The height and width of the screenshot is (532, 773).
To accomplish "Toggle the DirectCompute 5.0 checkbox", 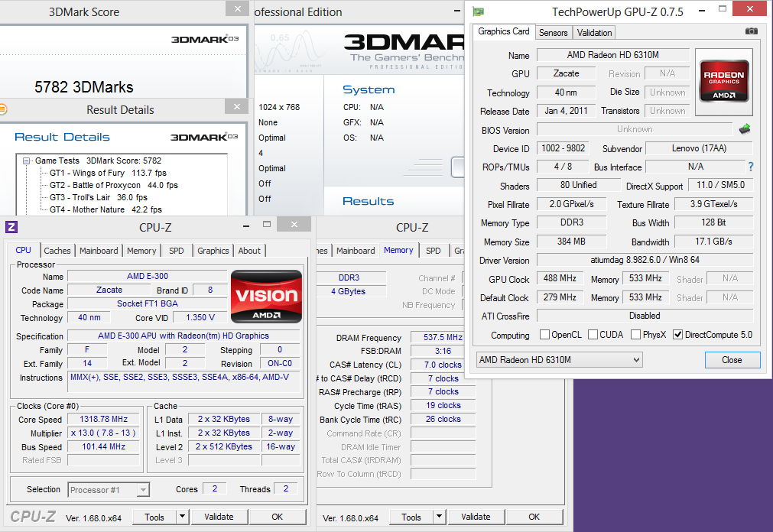I will (678, 335).
